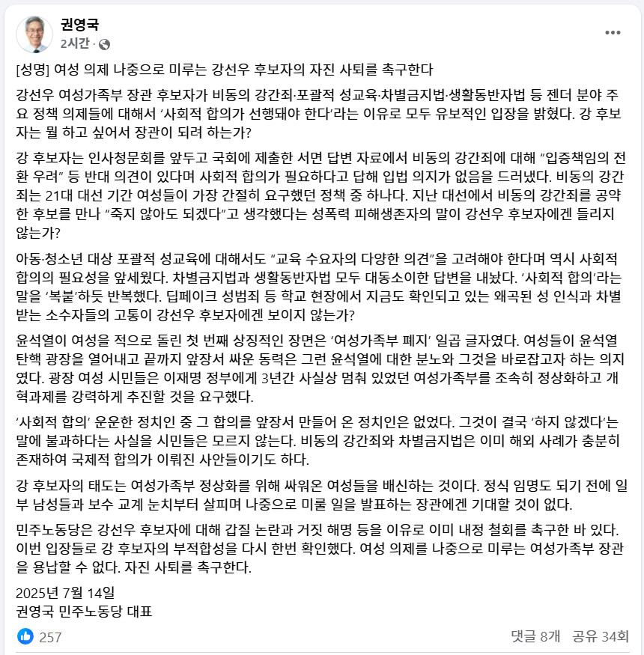Click the signature 권영국 민주노동당 대표
The width and height of the screenshot is (644, 655).
[x=84, y=612]
